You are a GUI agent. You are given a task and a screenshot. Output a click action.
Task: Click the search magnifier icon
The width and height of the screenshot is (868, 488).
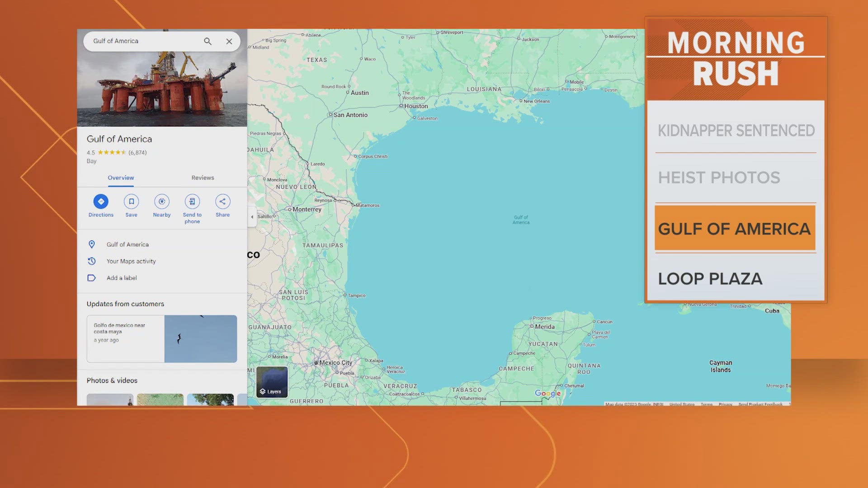pyautogui.click(x=208, y=41)
